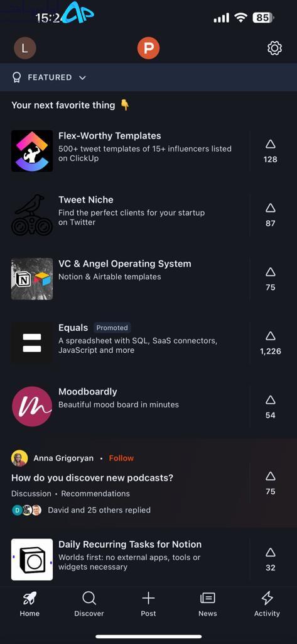This screenshot has width=297, height=644.
Task: Follow Anna Grigoryan
Action: coord(121,458)
